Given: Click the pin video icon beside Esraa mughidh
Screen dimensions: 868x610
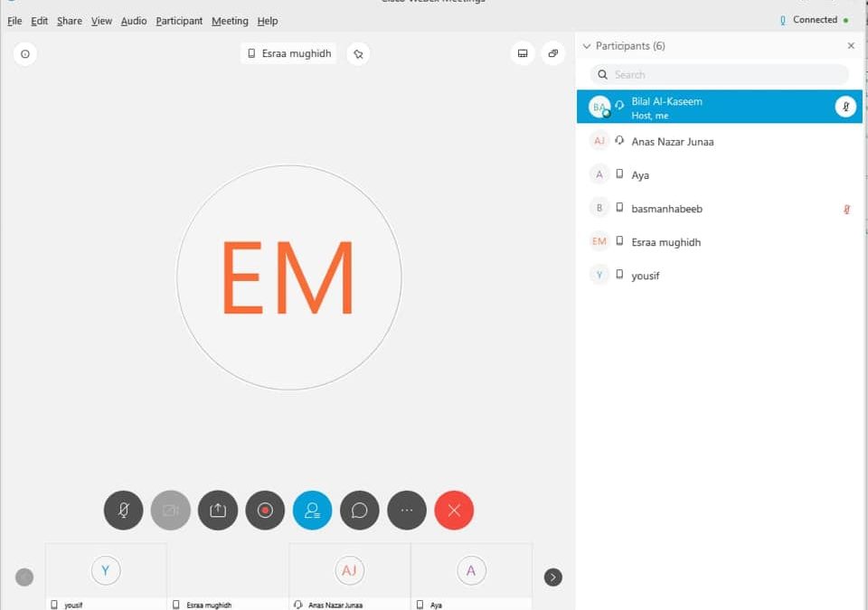Looking at the screenshot, I should (x=358, y=54).
